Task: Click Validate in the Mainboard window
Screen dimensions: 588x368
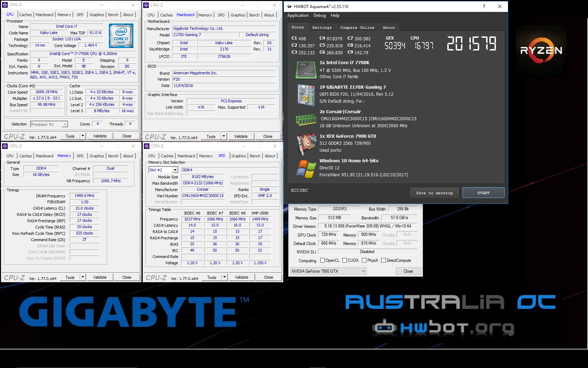Action: pyautogui.click(x=241, y=136)
